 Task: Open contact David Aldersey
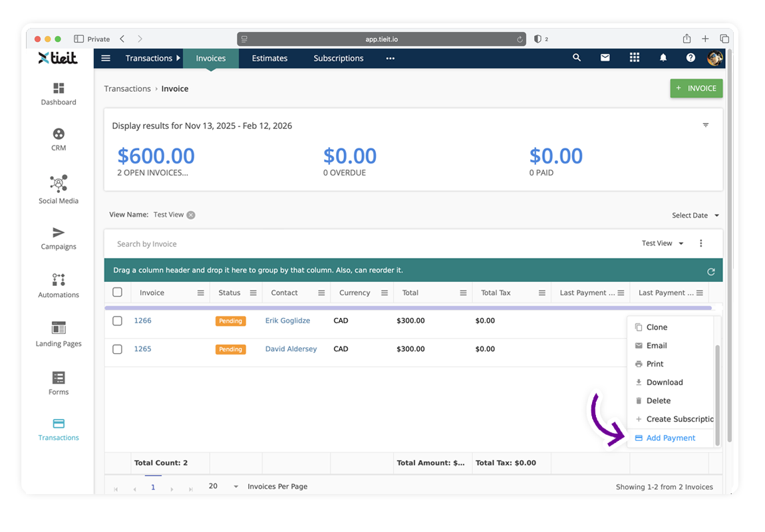coord(291,349)
